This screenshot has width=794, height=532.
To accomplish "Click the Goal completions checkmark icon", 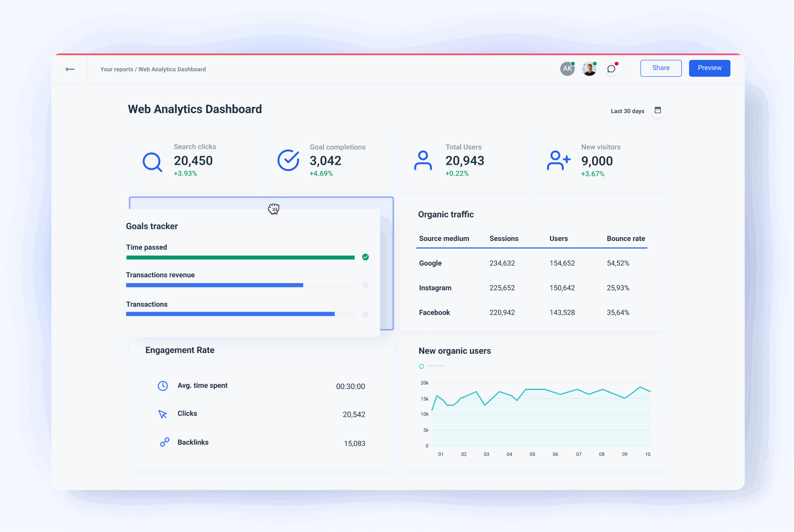I will click(x=288, y=160).
